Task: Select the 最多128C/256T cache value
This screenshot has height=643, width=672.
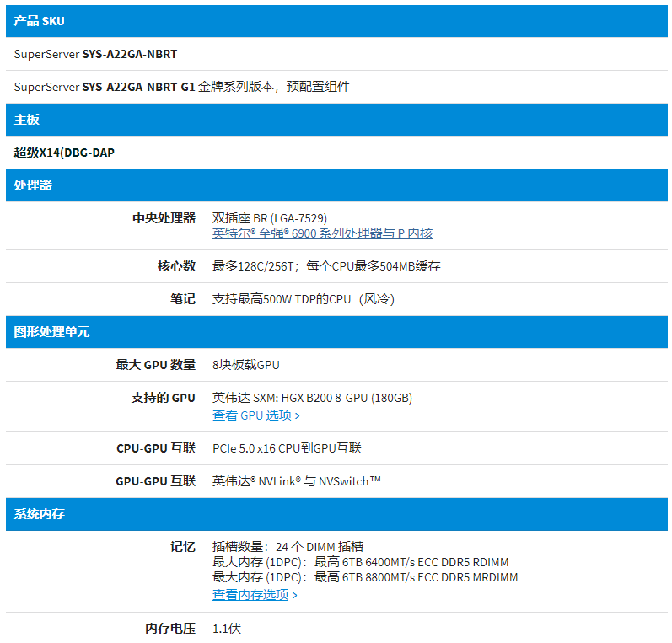Action: click(326, 266)
